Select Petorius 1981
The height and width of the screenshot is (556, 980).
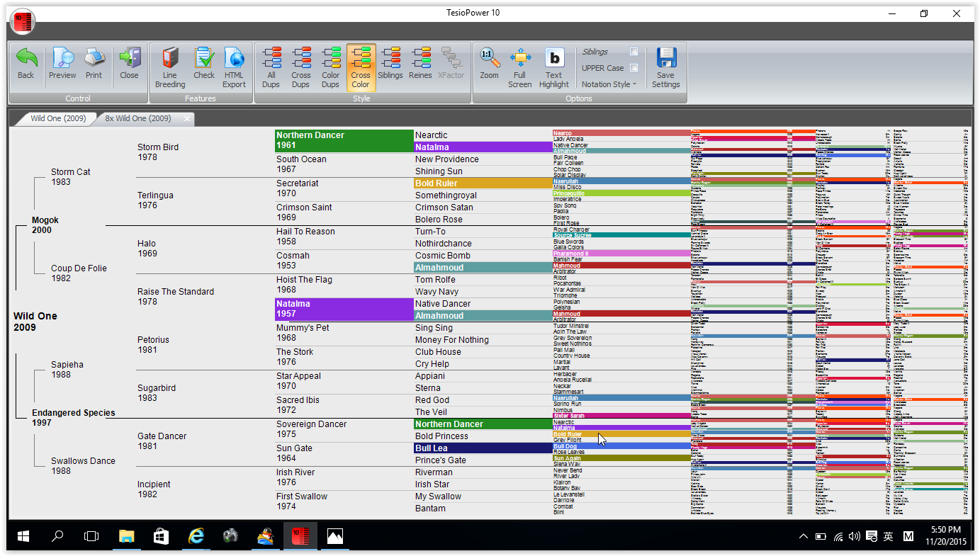153,345
